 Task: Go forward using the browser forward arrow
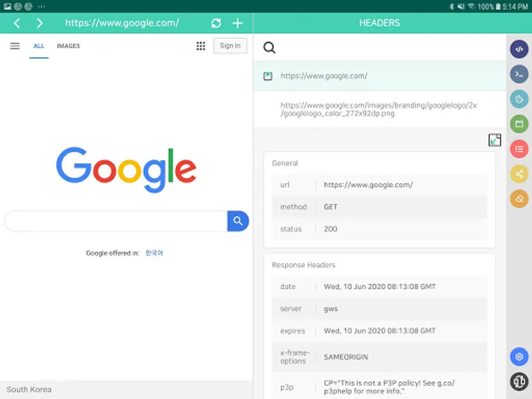40,23
